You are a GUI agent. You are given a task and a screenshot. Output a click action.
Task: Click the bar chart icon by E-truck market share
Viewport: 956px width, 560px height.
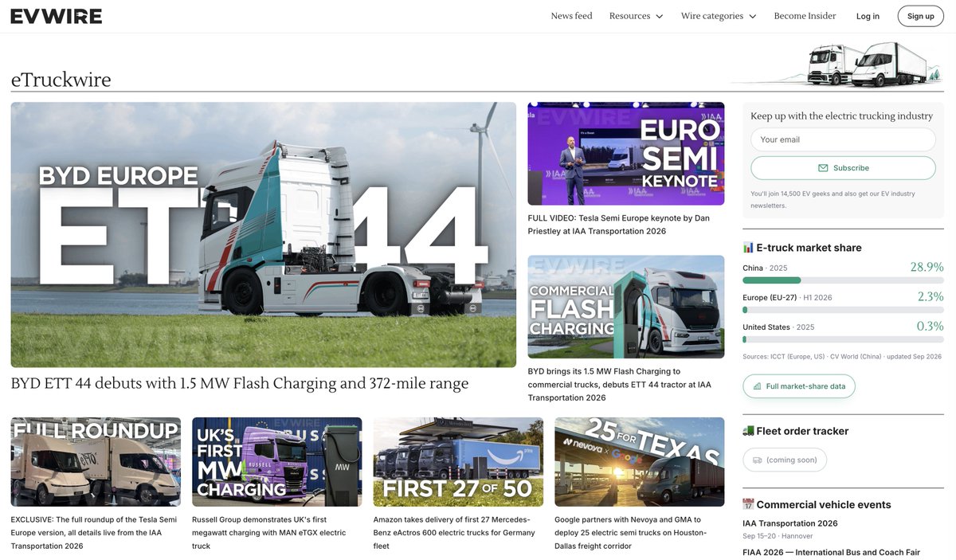point(748,248)
